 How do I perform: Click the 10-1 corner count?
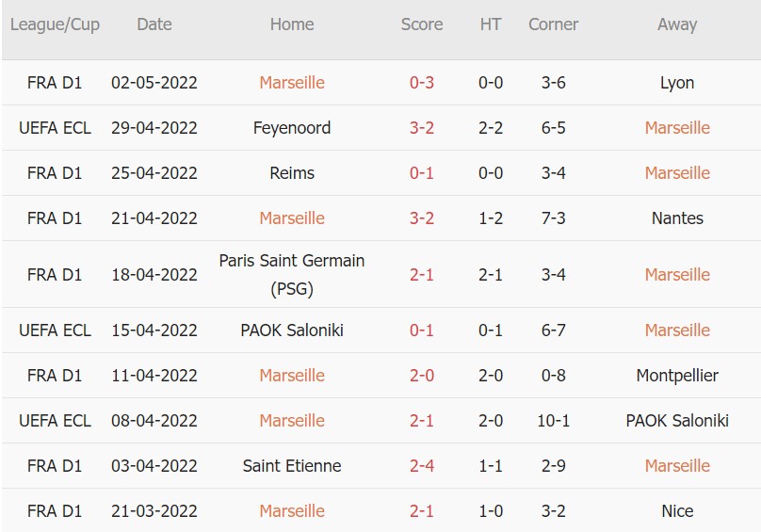pos(554,421)
